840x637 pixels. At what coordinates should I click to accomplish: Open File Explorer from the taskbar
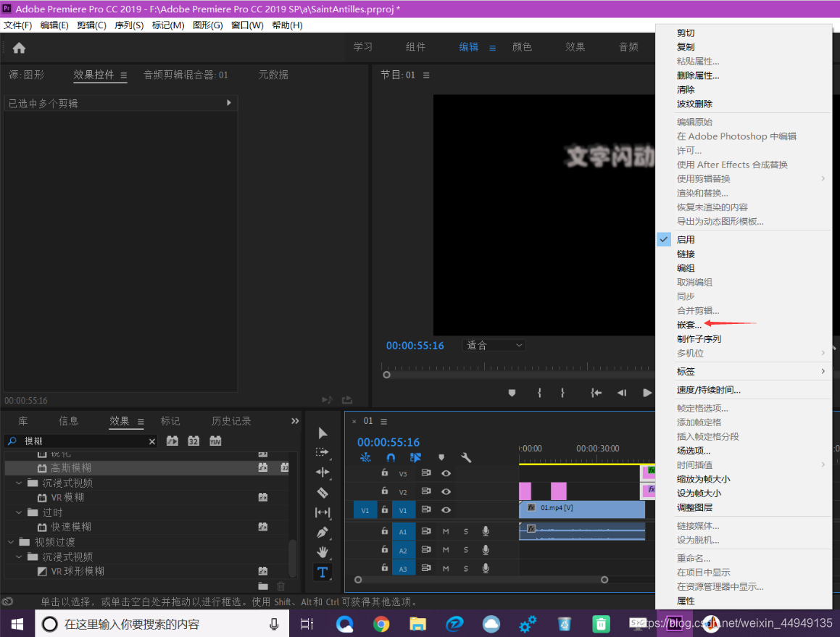(x=418, y=624)
